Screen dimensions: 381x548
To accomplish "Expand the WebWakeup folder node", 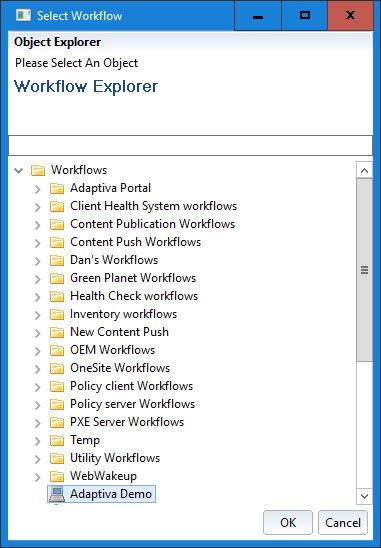I will pos(38,477).
